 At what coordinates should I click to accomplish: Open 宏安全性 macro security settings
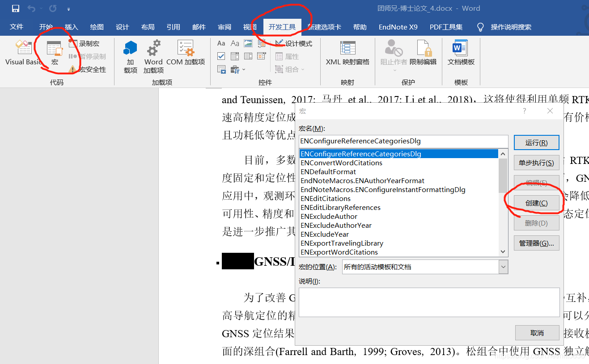[x=87, y=69]
